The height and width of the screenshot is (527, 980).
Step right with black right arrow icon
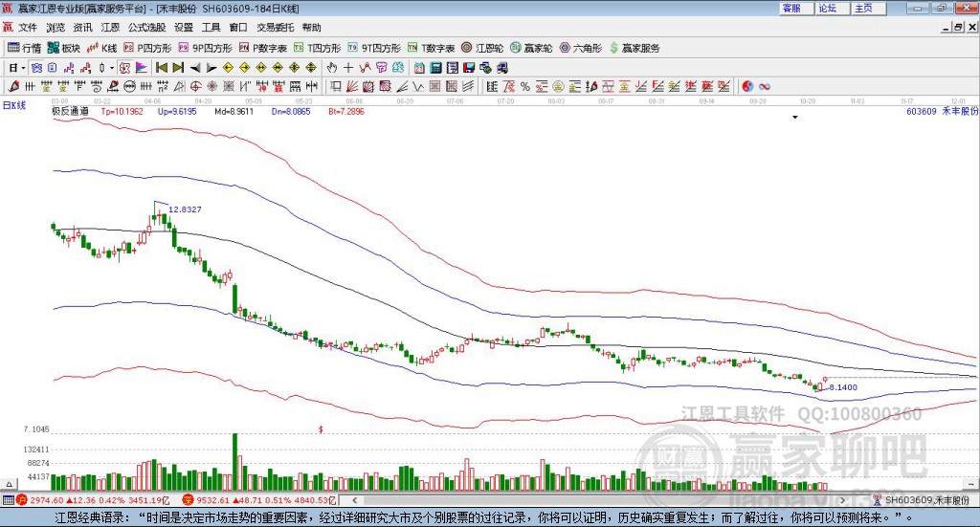point(212,68)
